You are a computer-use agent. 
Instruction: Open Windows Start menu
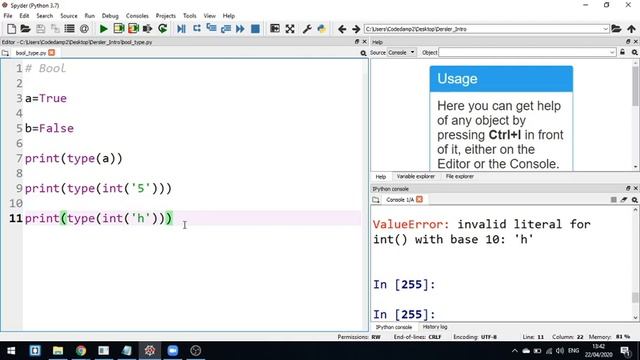11,351
